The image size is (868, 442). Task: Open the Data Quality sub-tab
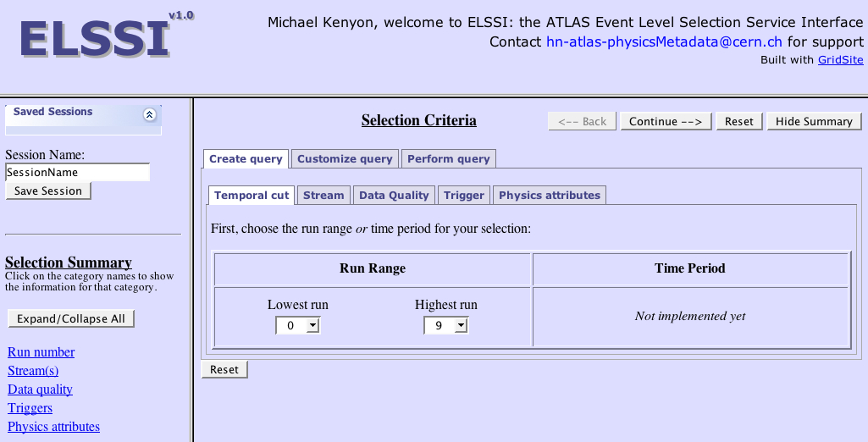(394, 195)
